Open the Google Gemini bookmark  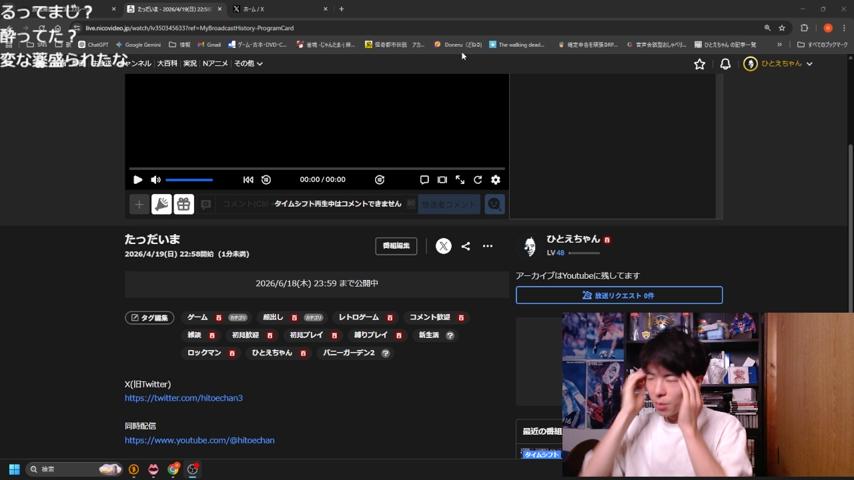click(138, 45)
